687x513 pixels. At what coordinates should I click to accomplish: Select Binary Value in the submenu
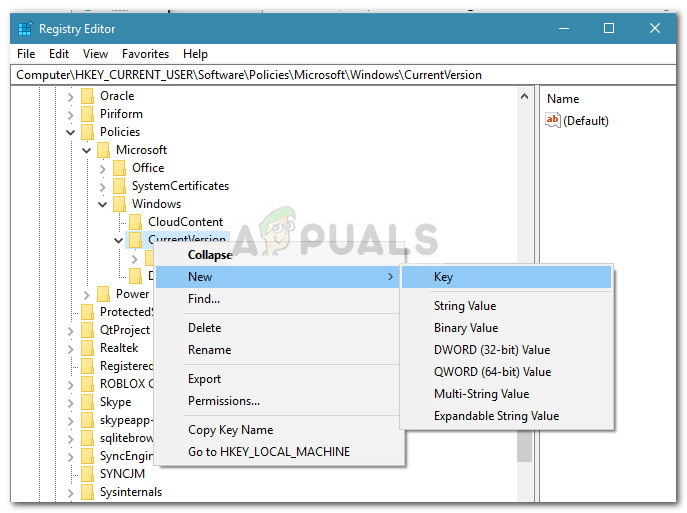[x=506, y=328]
